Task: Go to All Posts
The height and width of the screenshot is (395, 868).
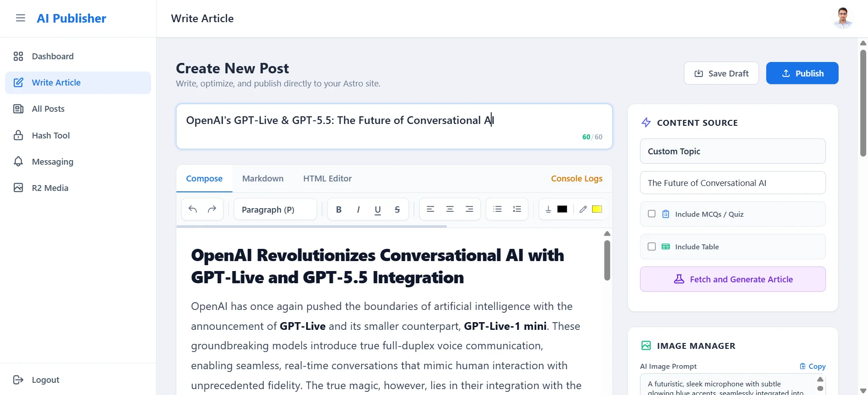Action: coord(78,109)
